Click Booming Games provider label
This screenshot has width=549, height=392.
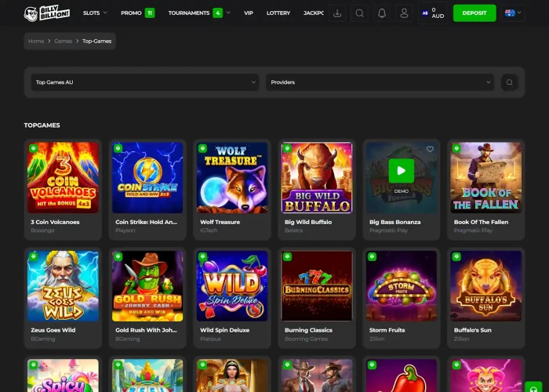click(x=307, y=339)
